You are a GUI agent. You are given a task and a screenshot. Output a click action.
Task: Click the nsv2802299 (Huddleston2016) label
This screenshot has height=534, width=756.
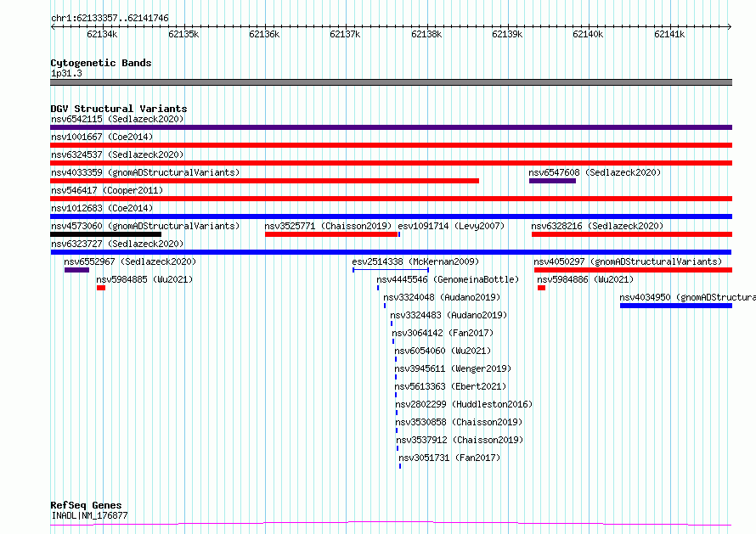[464, 404]
